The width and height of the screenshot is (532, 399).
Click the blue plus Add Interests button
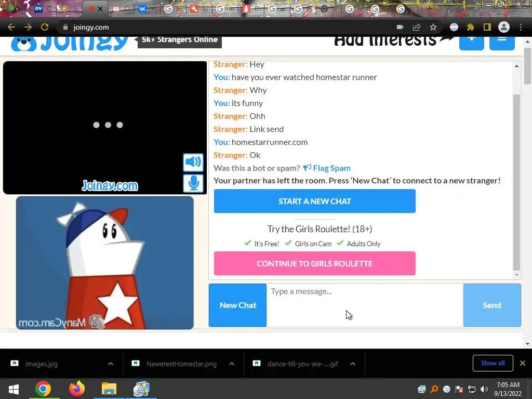(472, 43)
